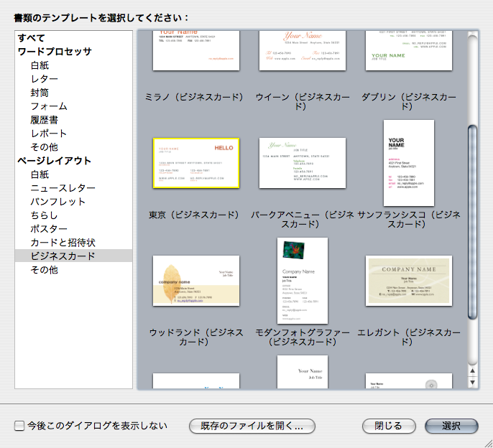The width and height of the screenshot is (493, 448).
Task: Select すべて in the category list
Action: 32,37
